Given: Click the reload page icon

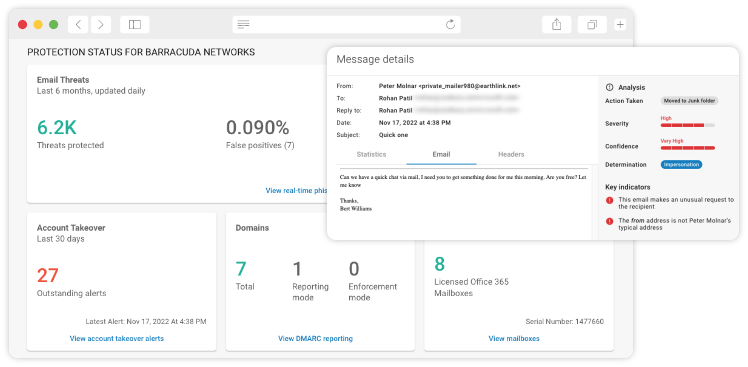Looking at the screenshot, I should [x=450, y=24].
